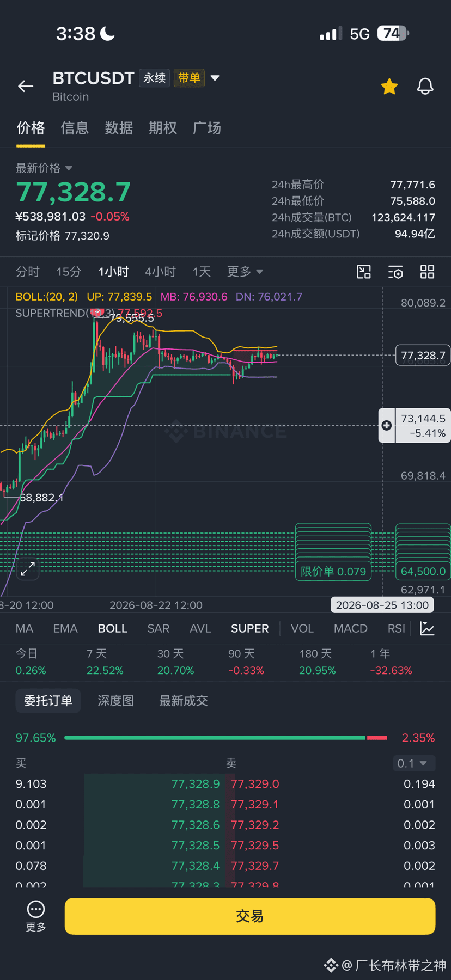
Task: Switch to the 期权 tab
Action: 163,128
